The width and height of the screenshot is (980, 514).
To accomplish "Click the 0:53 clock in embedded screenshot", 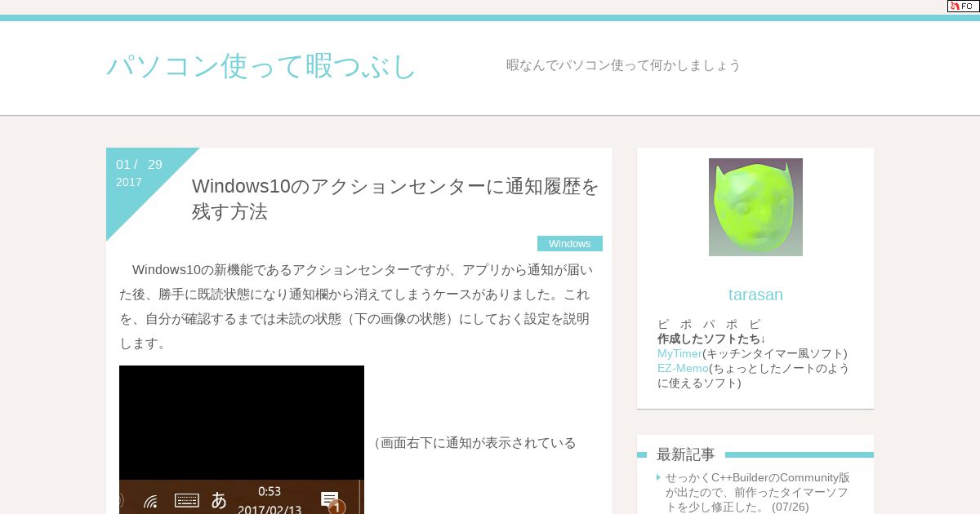I will tap(269, 491).
